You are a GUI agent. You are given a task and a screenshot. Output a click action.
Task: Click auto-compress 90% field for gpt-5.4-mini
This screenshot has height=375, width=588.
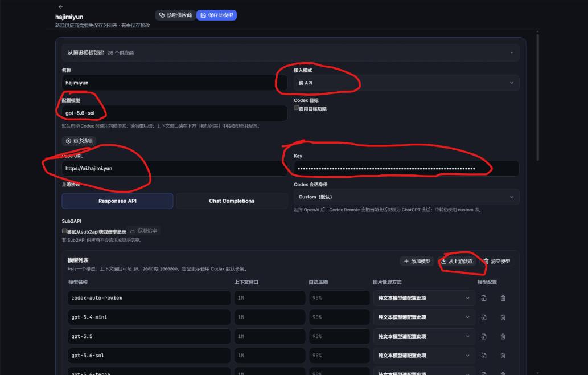339,317
